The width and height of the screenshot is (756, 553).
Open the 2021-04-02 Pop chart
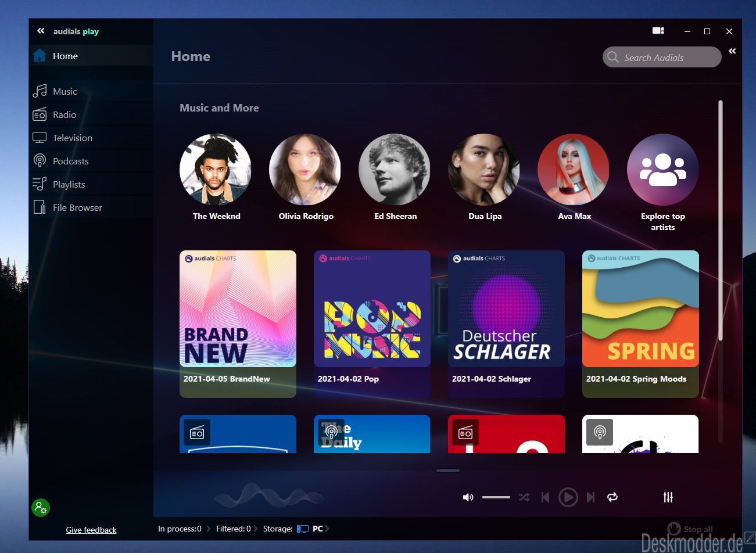pyautogui.click(x=372, y=324)
